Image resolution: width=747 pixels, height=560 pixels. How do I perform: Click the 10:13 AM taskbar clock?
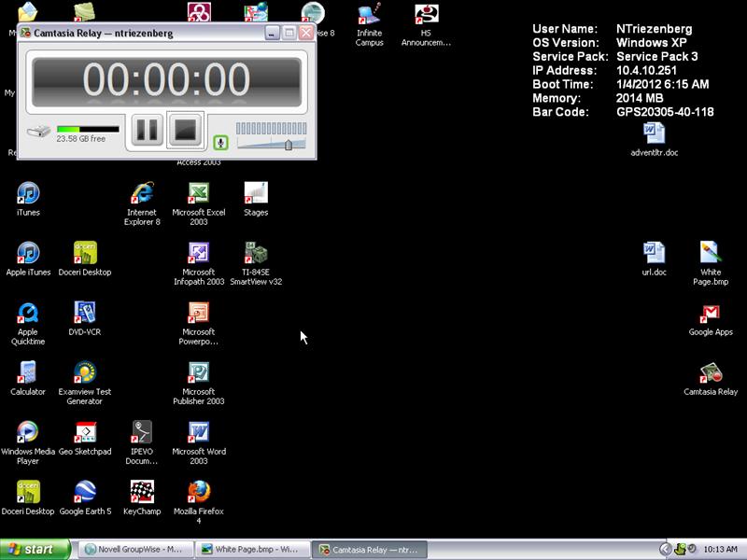coord(720,550)
